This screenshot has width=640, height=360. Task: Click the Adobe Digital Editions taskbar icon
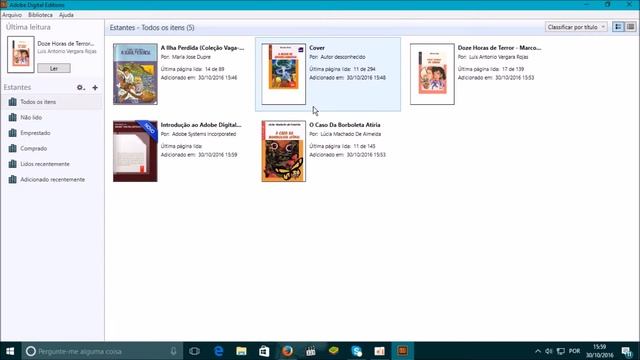(x=403, y=351)
